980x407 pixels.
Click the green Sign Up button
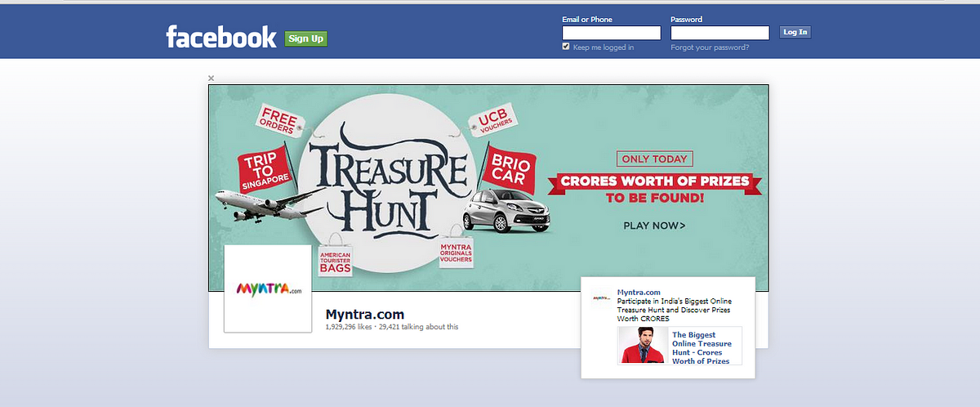(x=306, y=38)
